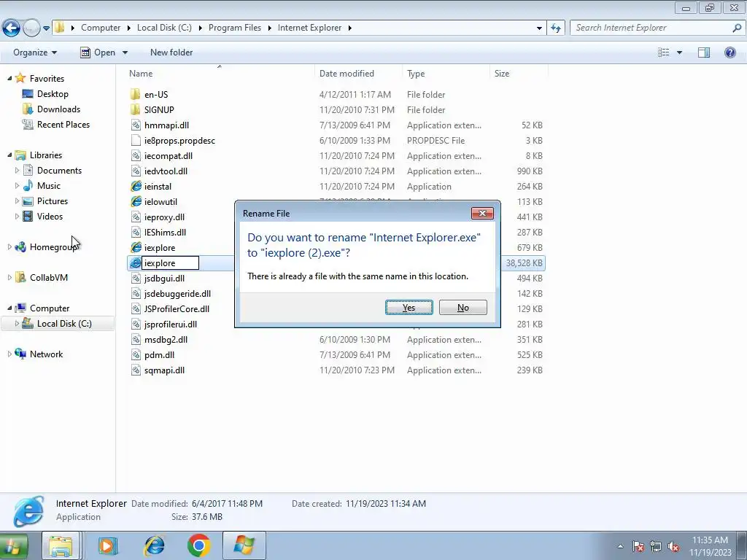747x560 pixels.
Task: Select the SIGNUP folder icon
Action: pos(136,109)
